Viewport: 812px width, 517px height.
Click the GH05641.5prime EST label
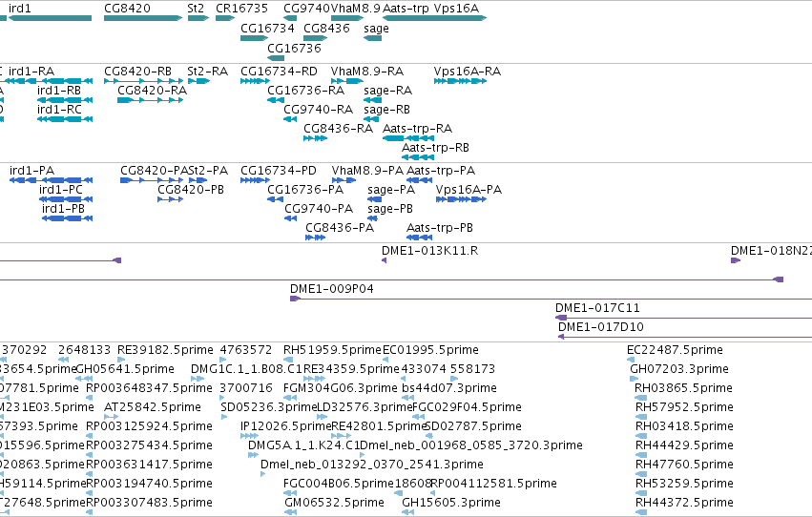[125, 369]
